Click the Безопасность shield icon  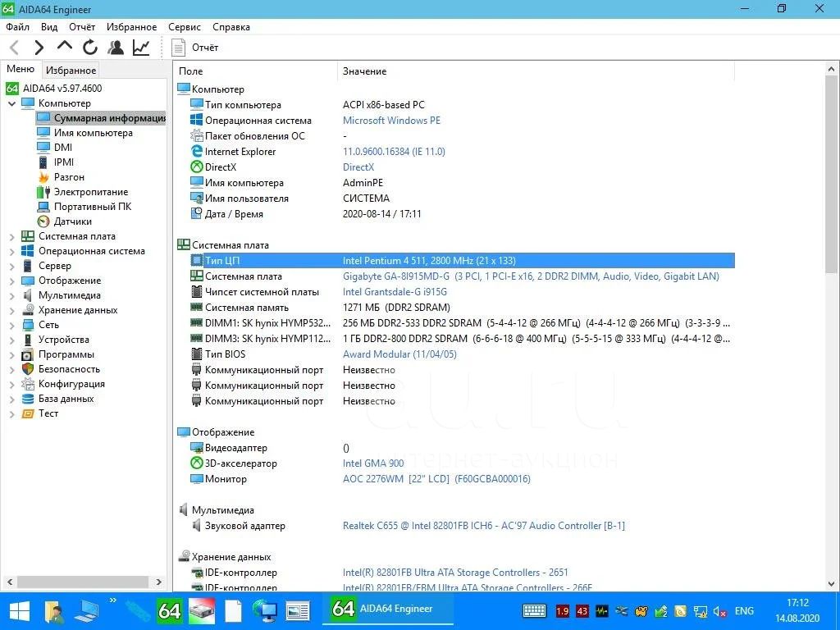[28, 369]
